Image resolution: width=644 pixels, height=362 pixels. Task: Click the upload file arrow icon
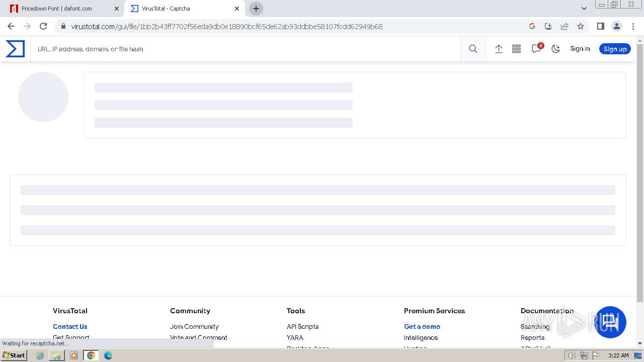pyautogui.click(x=499, y=49)
